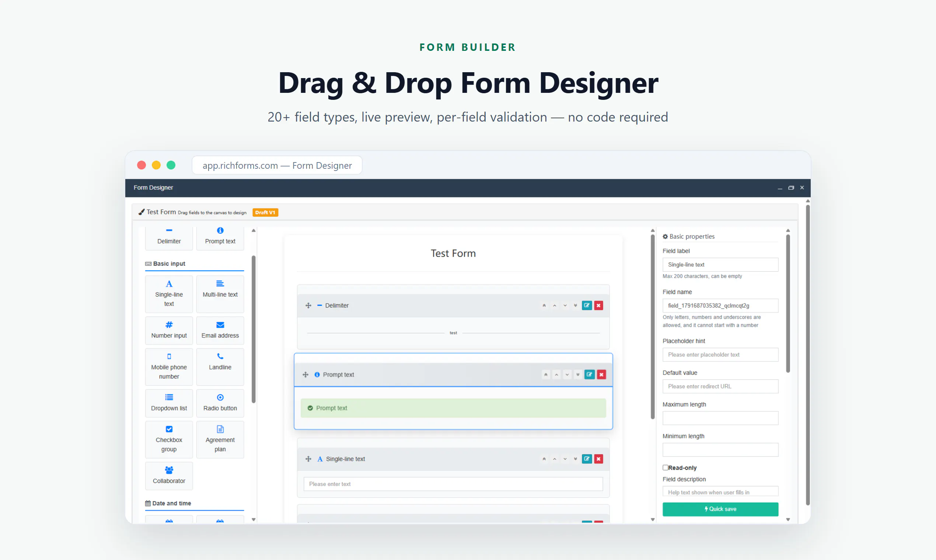Click the canvas 'Please enter text' input
936x560 pixels.
coord(453,484)
